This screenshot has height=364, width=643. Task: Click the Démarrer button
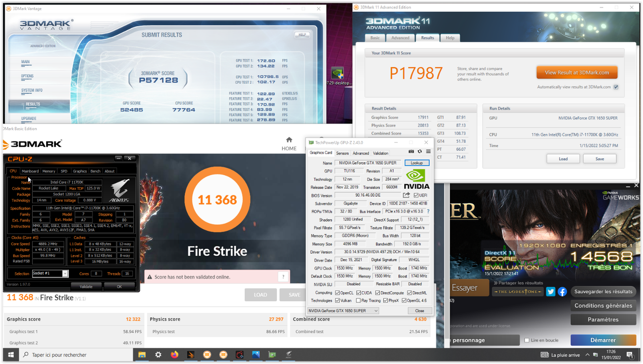pyautogui.click(x=603, y=340)
